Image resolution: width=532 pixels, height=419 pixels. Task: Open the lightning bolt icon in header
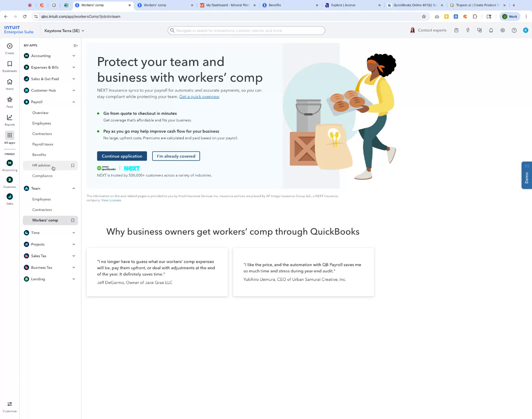click(x=468, y=30)
